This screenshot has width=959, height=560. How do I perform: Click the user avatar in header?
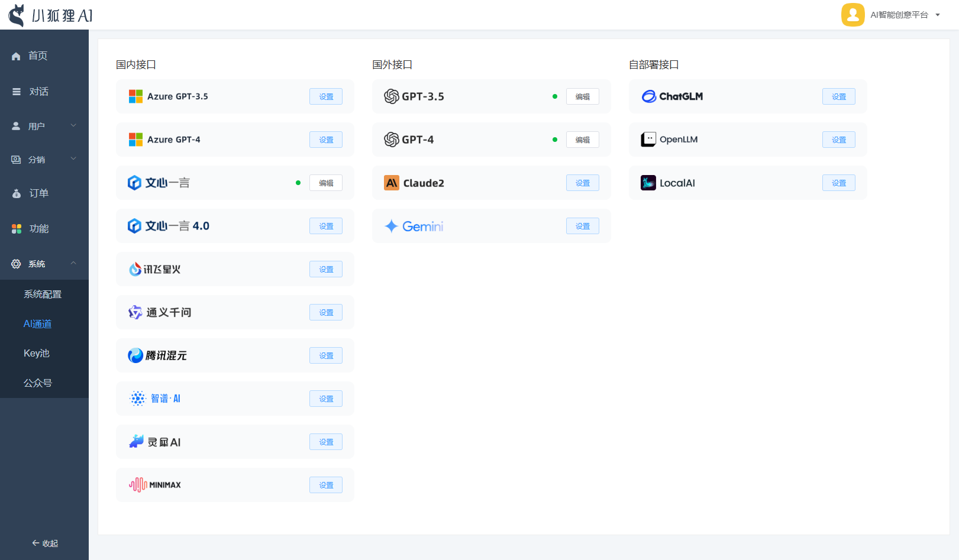pyautogui.click(x=853, y=15)
